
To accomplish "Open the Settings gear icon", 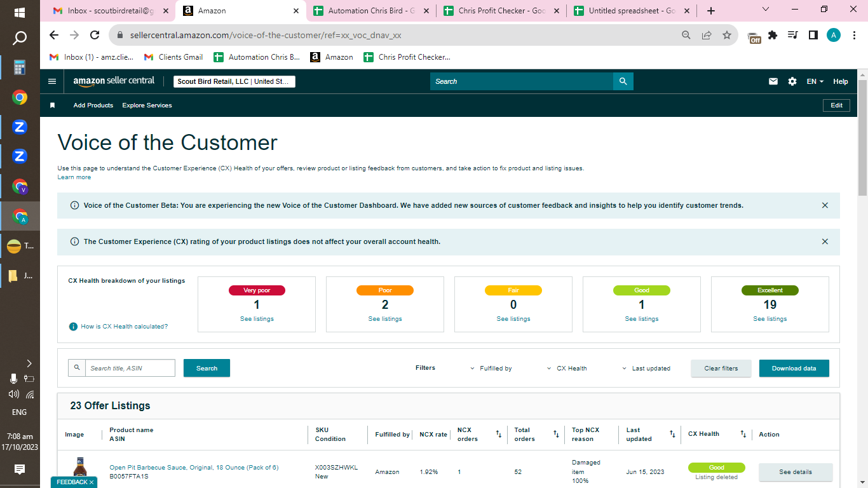I will (792, 81).
